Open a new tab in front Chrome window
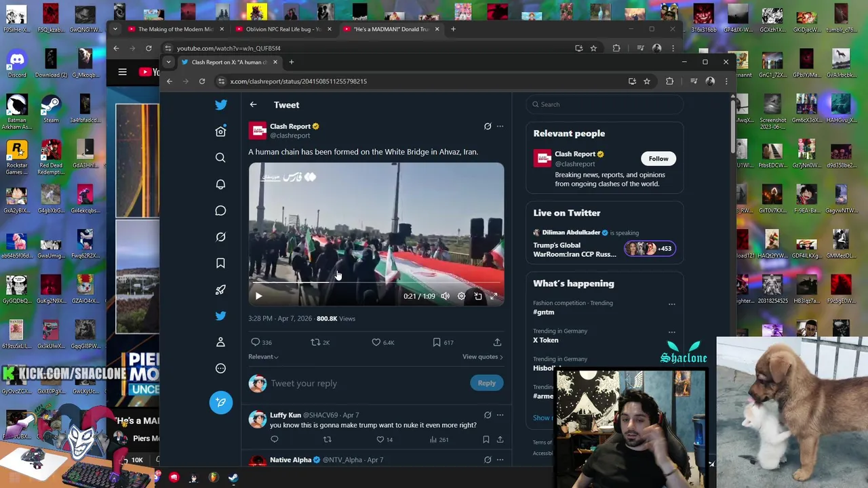The width and height of the screenshot is (868, 488). [x=292, y=62]
